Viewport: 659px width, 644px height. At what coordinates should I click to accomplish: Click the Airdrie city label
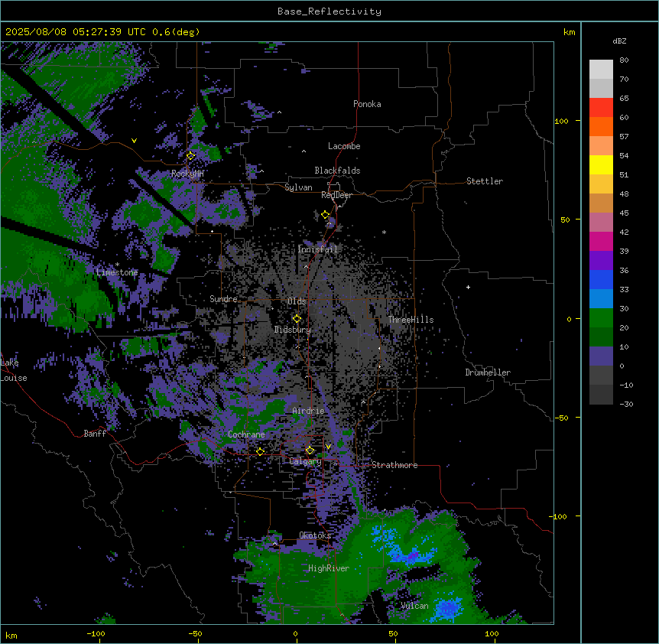coord(308,411)
